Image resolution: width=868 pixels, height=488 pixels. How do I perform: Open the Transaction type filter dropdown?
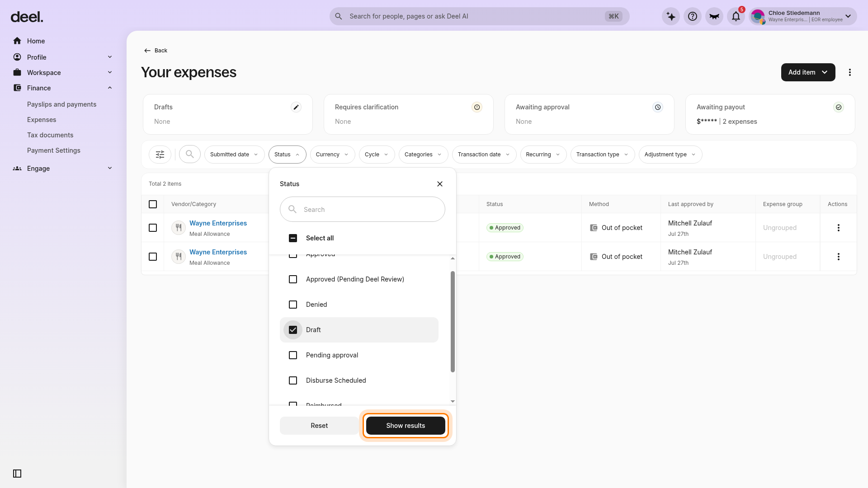point(602,155)
